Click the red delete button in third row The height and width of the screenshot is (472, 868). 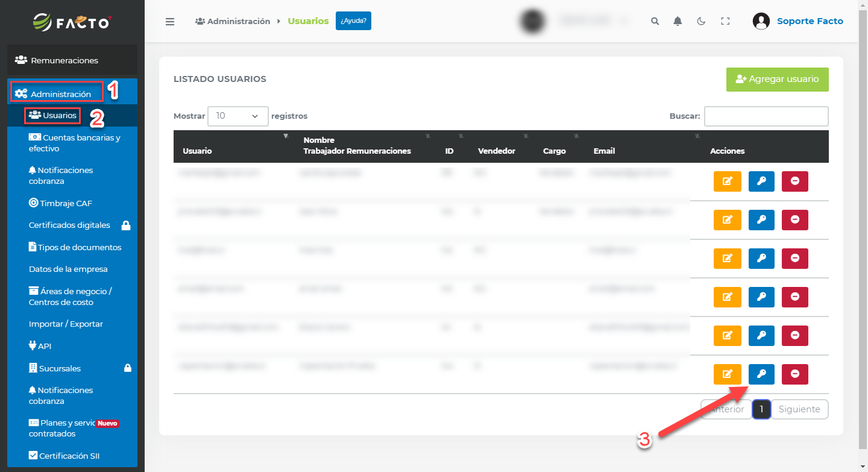[x=795, y=259]
